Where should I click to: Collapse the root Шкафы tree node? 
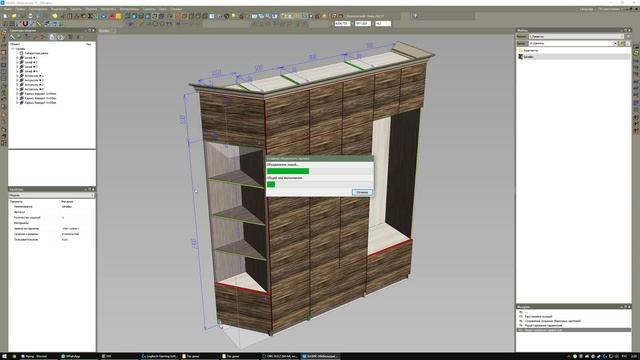point(13,49)
